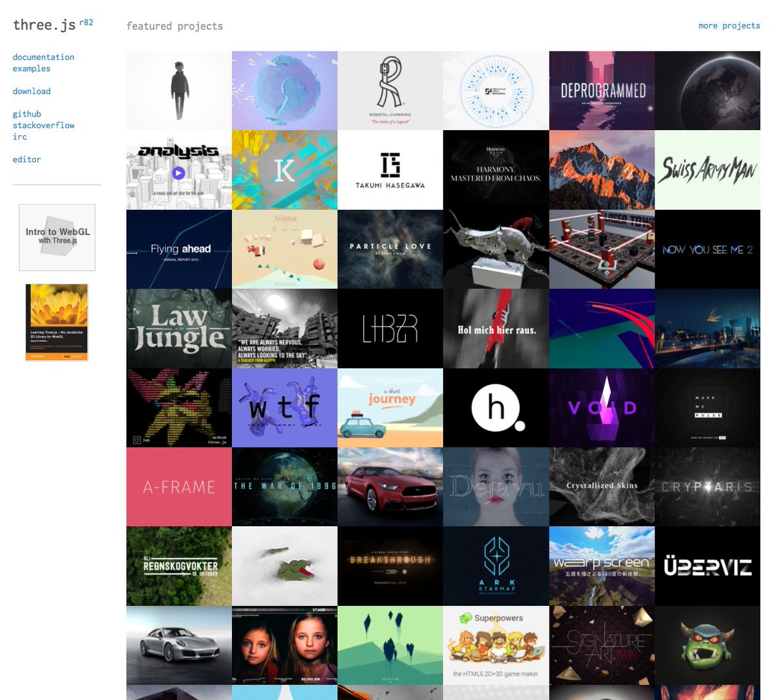Image resolution: width=773 pixels, height=700 pixels.
Task: Open the Intro to WebGL with Three.js banner
Action: tap(57, 238)
